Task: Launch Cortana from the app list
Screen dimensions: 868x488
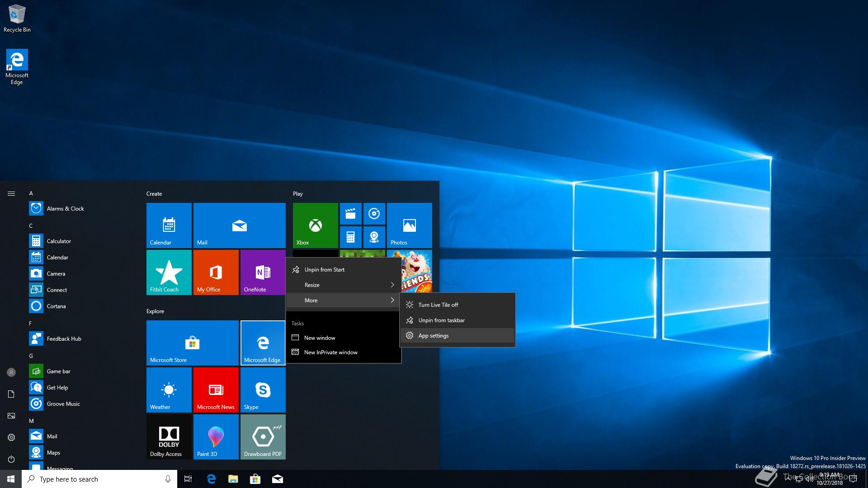Action: click(x=81, y=306)
